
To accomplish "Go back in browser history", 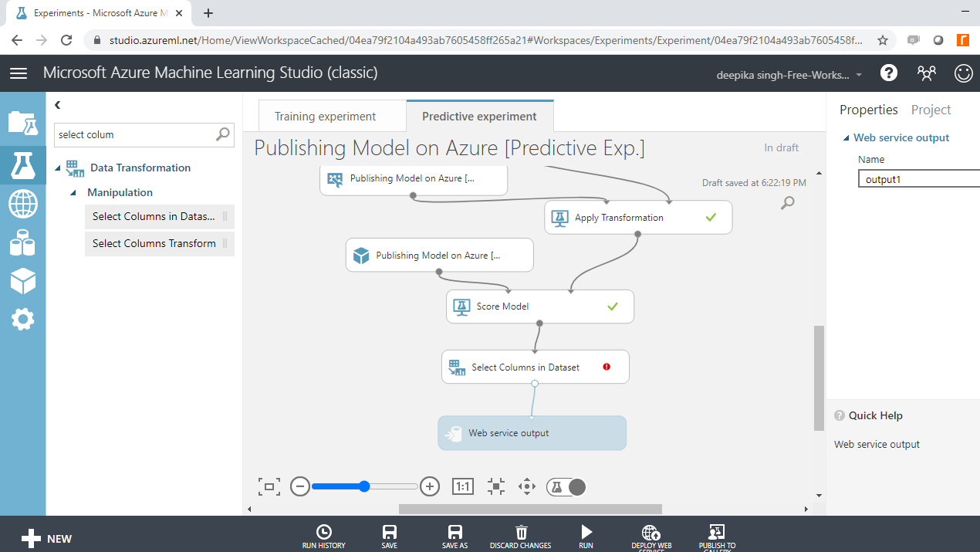I will [17, 40].
